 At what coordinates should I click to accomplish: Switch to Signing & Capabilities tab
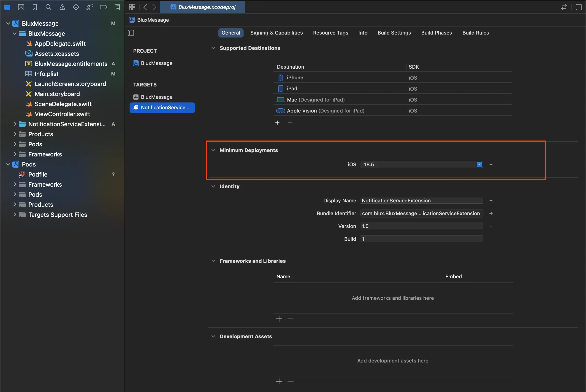click(277, 33)
